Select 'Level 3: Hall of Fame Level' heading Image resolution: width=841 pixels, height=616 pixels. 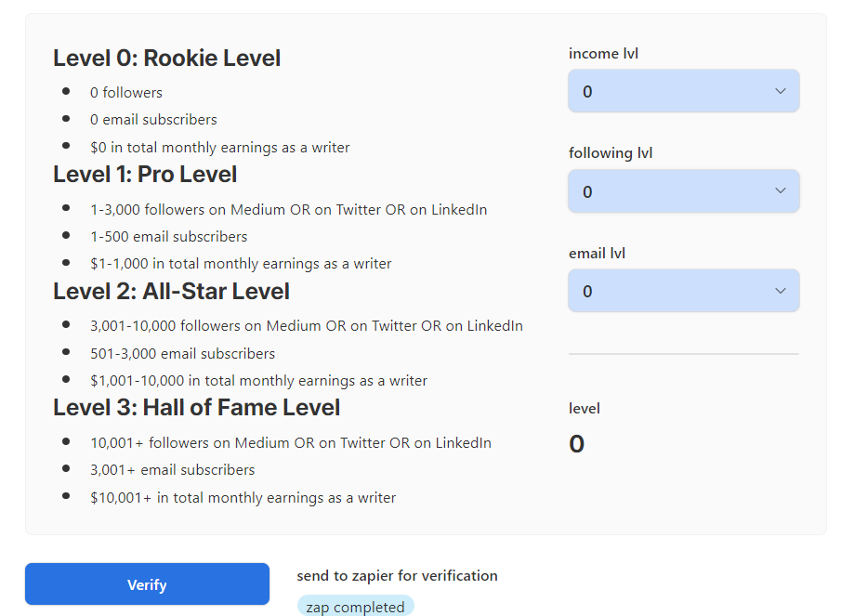point(196,408)
